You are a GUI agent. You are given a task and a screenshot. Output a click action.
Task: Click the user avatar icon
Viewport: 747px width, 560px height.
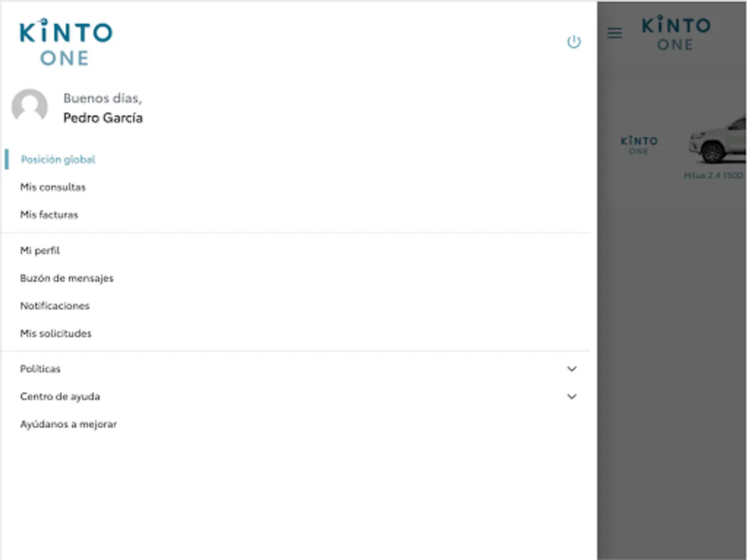pos(30,107)
